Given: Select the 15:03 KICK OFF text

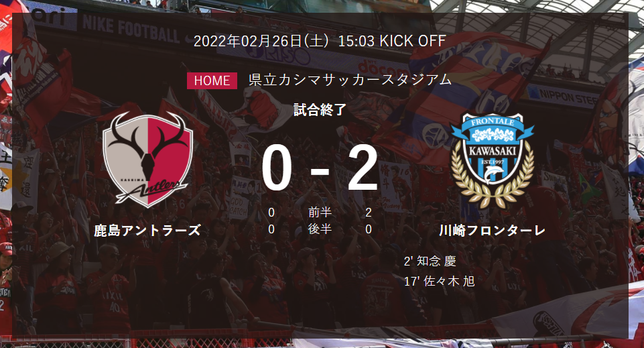Looking at the screenshot, I should point(392,41).
